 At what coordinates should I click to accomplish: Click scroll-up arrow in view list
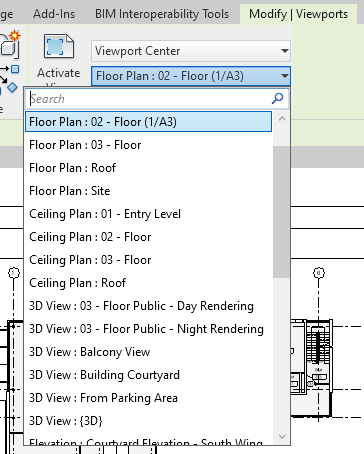coord(282,119)
